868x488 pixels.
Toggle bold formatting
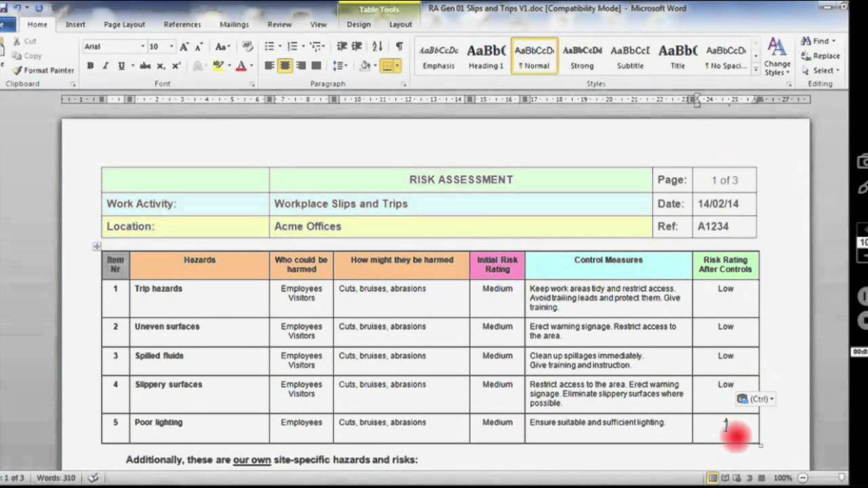pos(90,66)
